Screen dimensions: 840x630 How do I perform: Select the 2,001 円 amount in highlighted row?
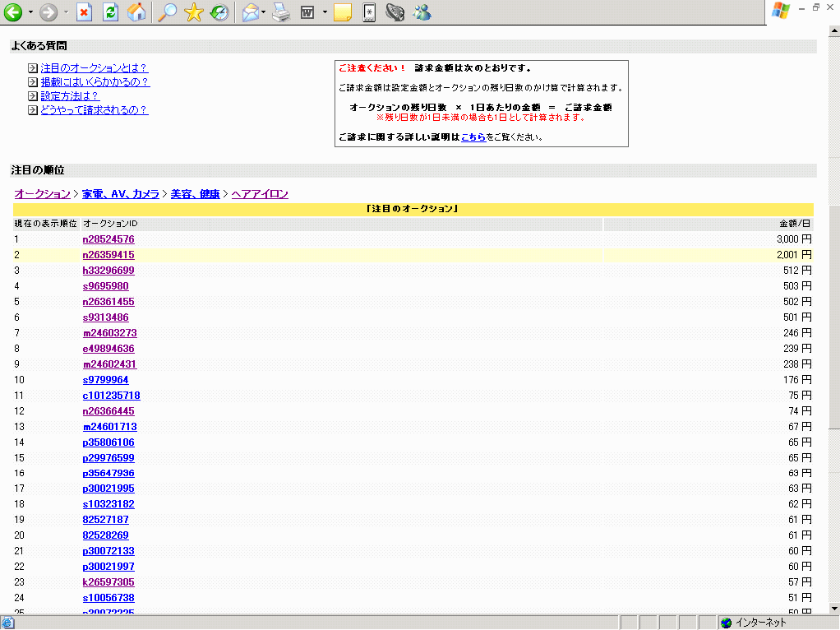pos(795,255)
